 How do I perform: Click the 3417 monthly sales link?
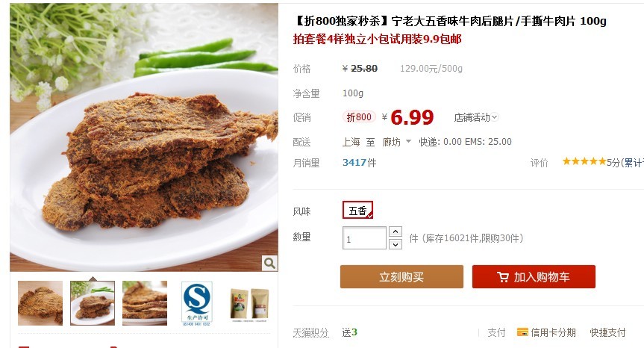click(354, 162)
